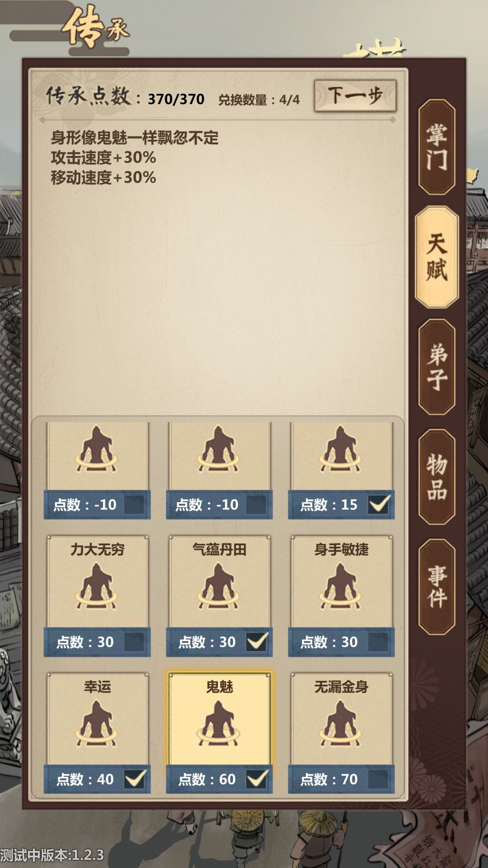The image size is (488, 868).
Task: Select the highlighted 鬼魅 talent icon
Action: (x=219, y=723)
